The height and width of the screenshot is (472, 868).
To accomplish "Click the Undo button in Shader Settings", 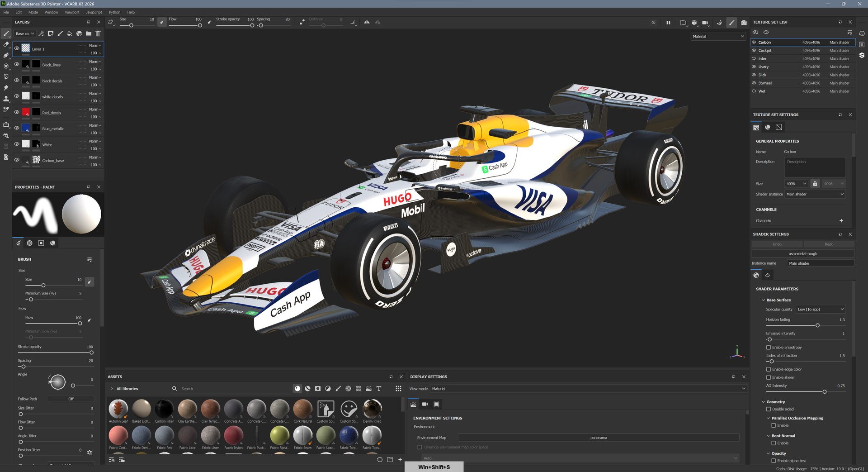I will 777,245.
